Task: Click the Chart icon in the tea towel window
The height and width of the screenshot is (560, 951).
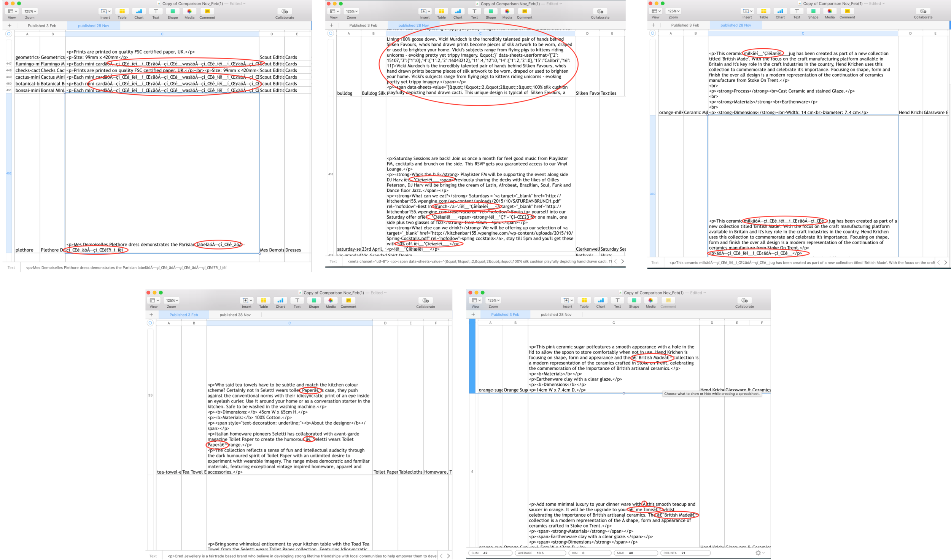Action: click(280, 301)
